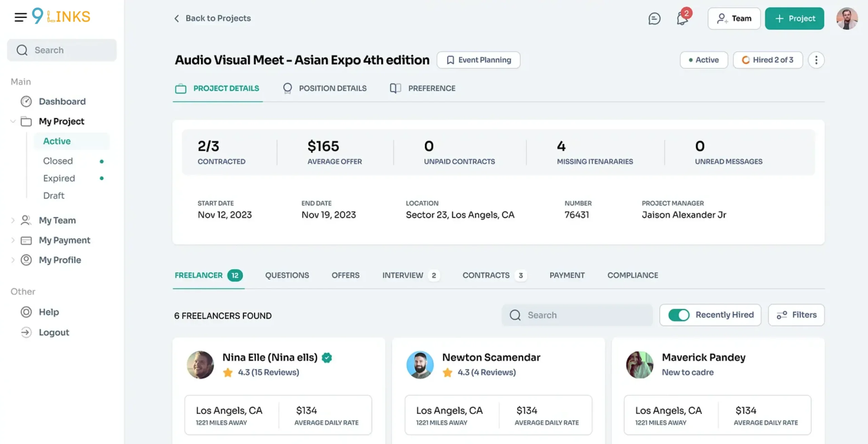
Task: Collapse the My Project tree section
Action: [13, 121]
